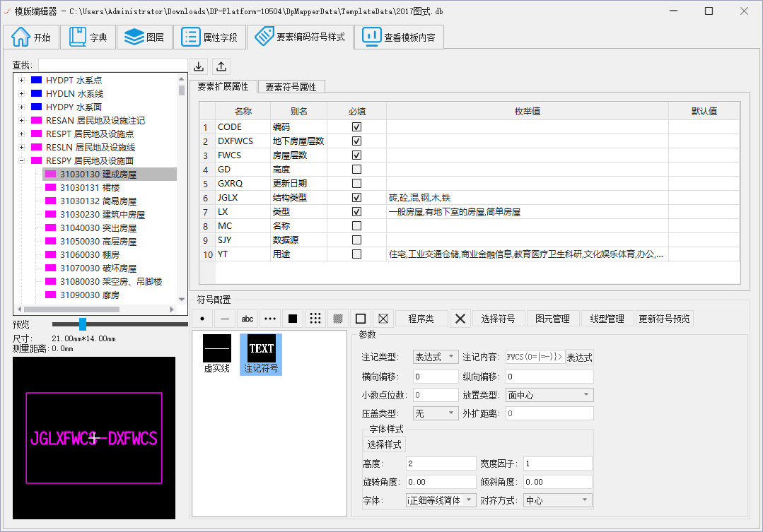
Task: Click the 程序类 button
Action: 421,319
